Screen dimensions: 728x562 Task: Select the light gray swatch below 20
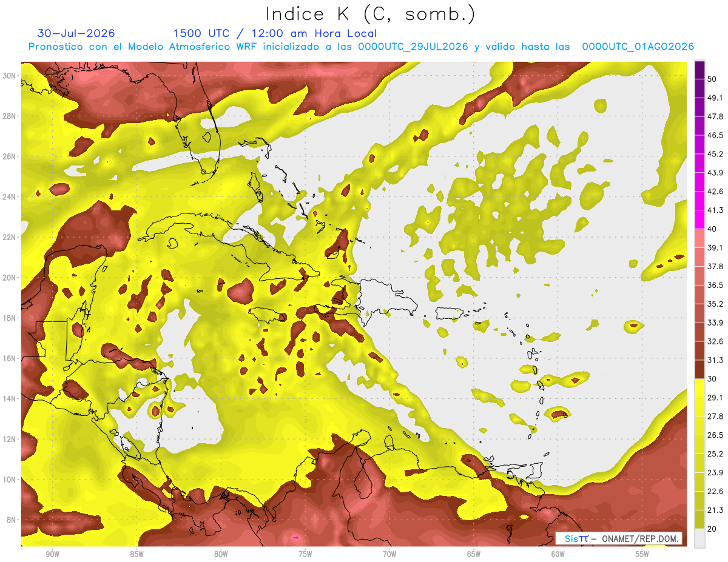coord(699,538)
